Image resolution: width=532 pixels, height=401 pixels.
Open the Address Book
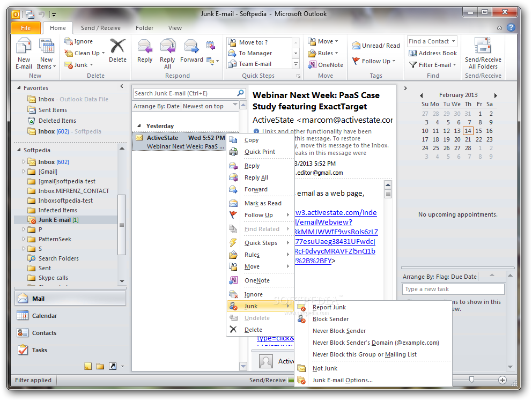(433, 53)
